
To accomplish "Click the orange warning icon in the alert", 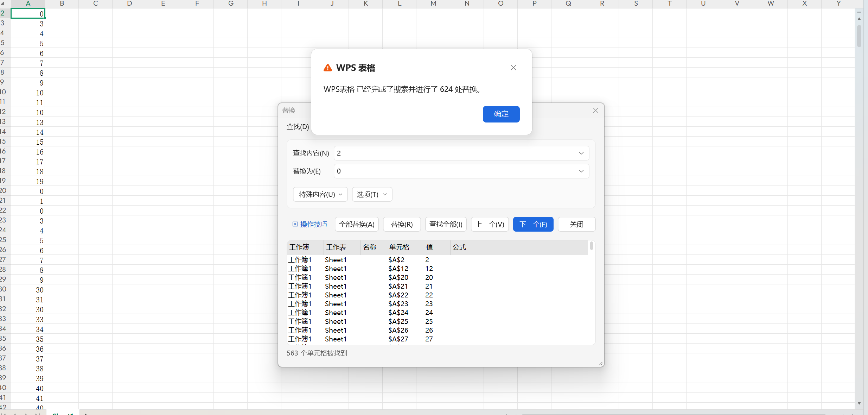I will 327,68.
